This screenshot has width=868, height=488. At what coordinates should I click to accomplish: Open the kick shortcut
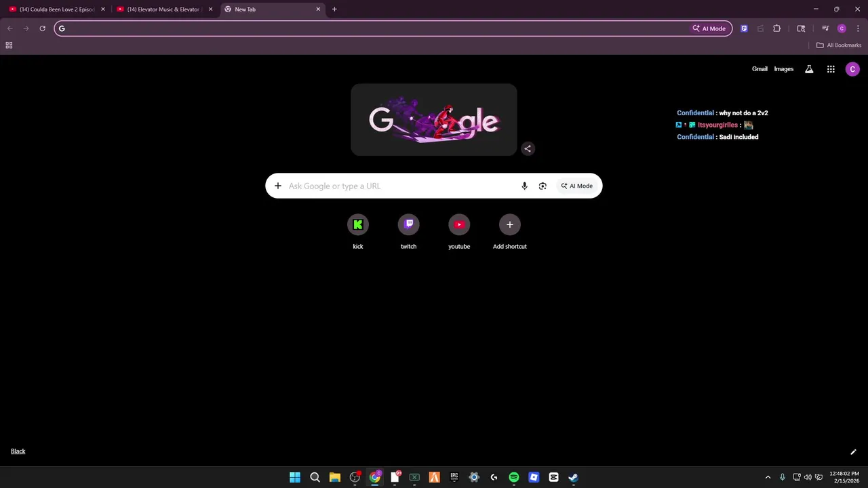pos(358,232)
